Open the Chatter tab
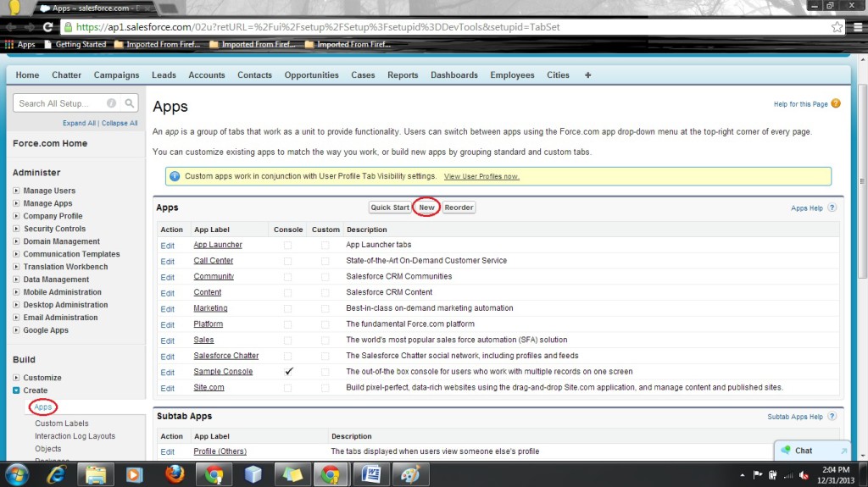Viewport: 868px width, 487px height. pos(66,75)
